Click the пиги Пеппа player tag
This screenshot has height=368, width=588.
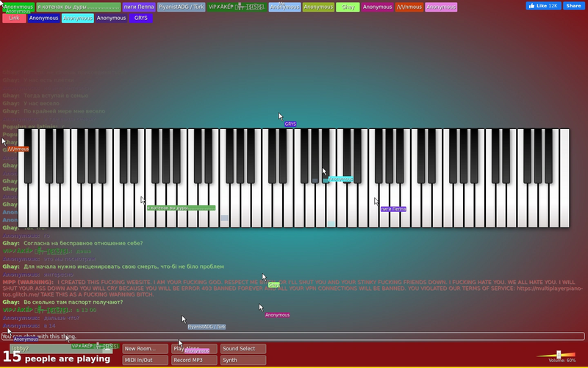139,7
